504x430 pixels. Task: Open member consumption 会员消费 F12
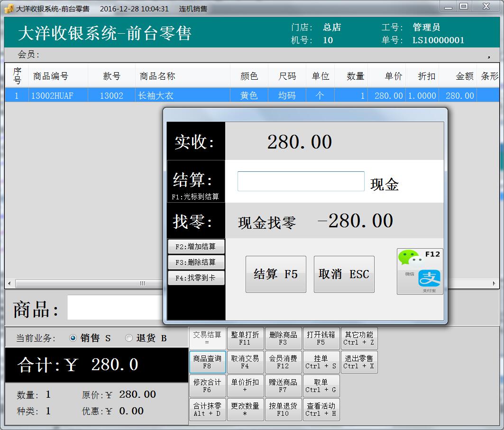283,361
